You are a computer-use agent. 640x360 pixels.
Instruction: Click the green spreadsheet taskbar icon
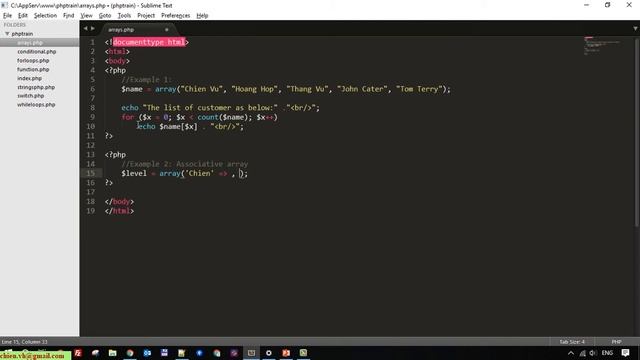(x=303, y=353)
